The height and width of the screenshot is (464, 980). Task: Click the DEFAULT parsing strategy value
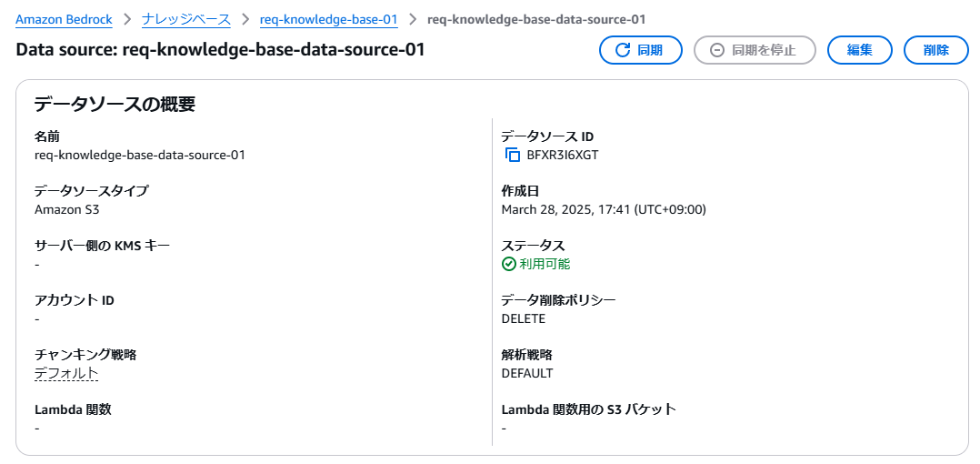pos(527,373)
